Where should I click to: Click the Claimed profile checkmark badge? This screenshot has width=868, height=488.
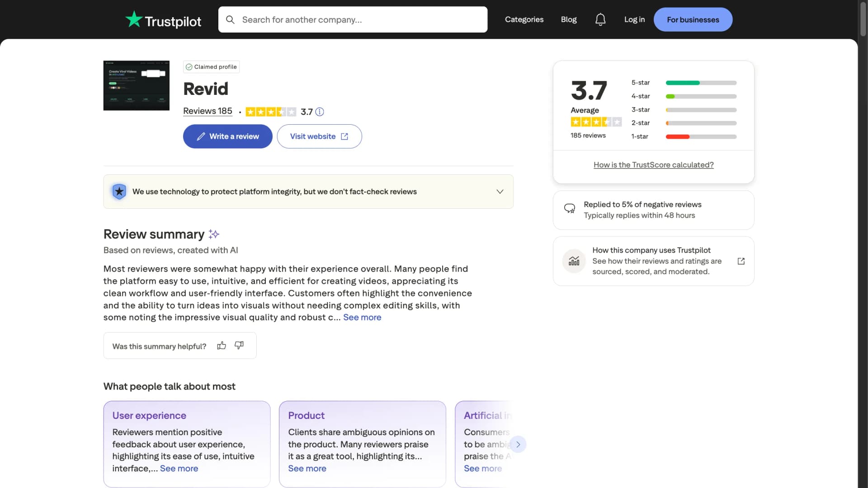189,66
